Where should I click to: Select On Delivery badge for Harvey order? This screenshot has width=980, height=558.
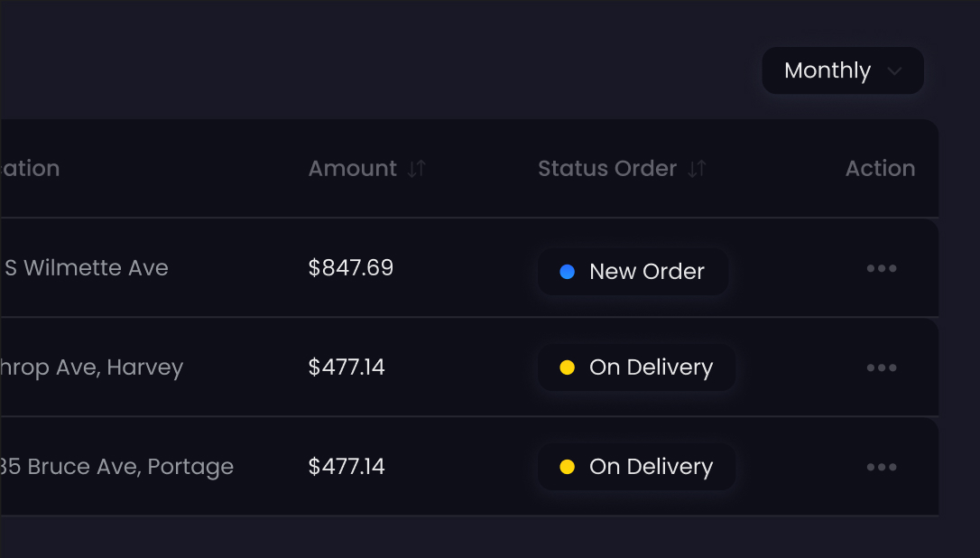[x=637, y=367]
